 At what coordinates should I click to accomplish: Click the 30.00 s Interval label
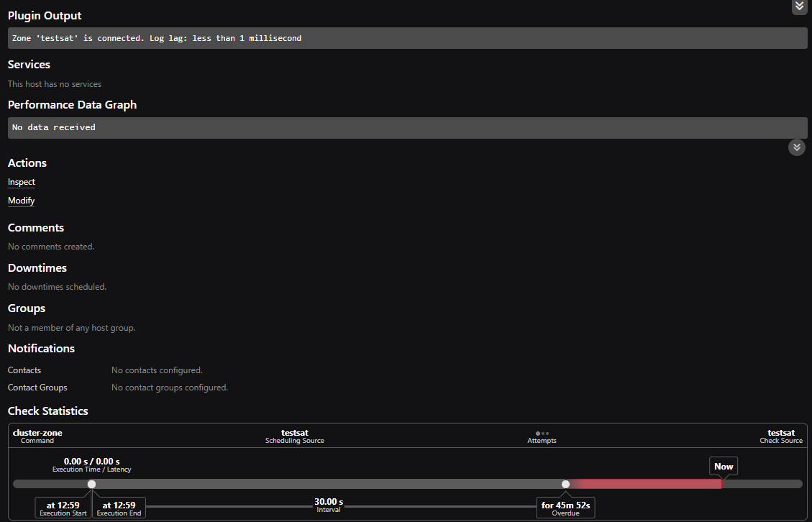(329, 505)
